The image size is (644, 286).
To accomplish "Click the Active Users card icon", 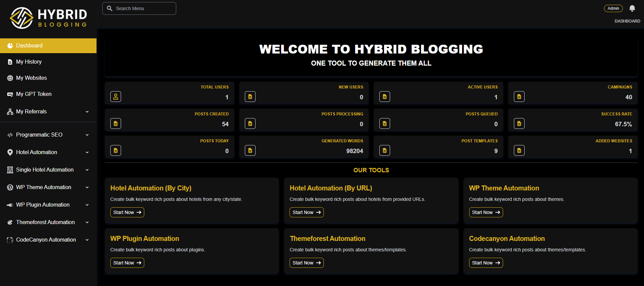I will tap(385, 97).
